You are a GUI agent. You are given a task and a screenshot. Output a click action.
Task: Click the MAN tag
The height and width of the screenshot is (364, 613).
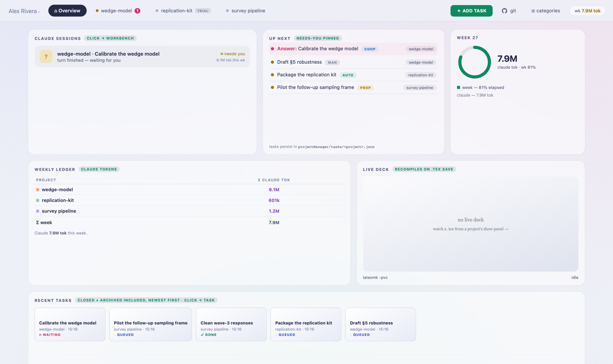pos(333,62)
